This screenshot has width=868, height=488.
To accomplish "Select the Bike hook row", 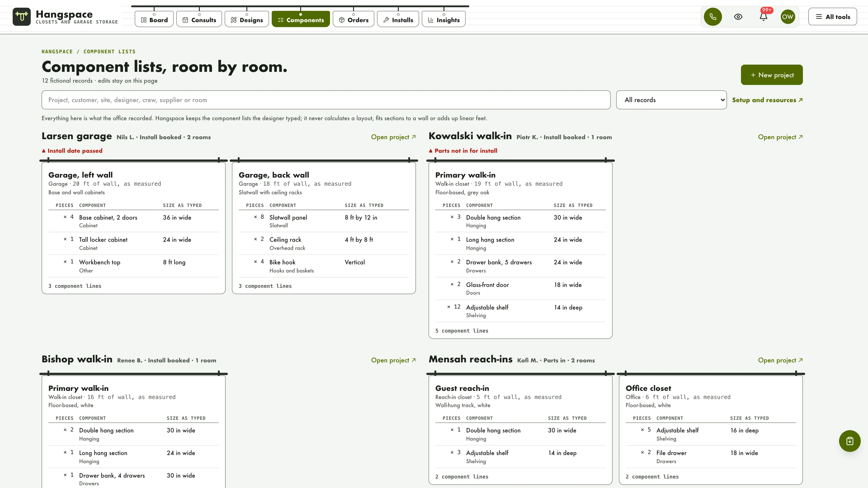I will (x=323, y=266).
